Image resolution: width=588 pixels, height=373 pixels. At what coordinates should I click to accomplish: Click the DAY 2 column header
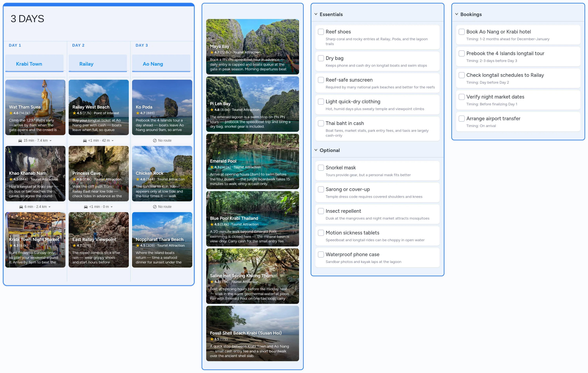(78, 45)
